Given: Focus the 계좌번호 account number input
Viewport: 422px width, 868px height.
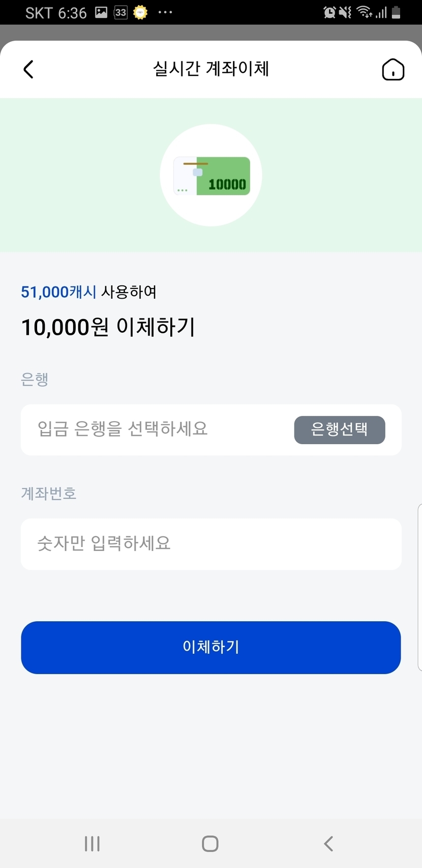Looking at the screenshot, I should point(211,544).
